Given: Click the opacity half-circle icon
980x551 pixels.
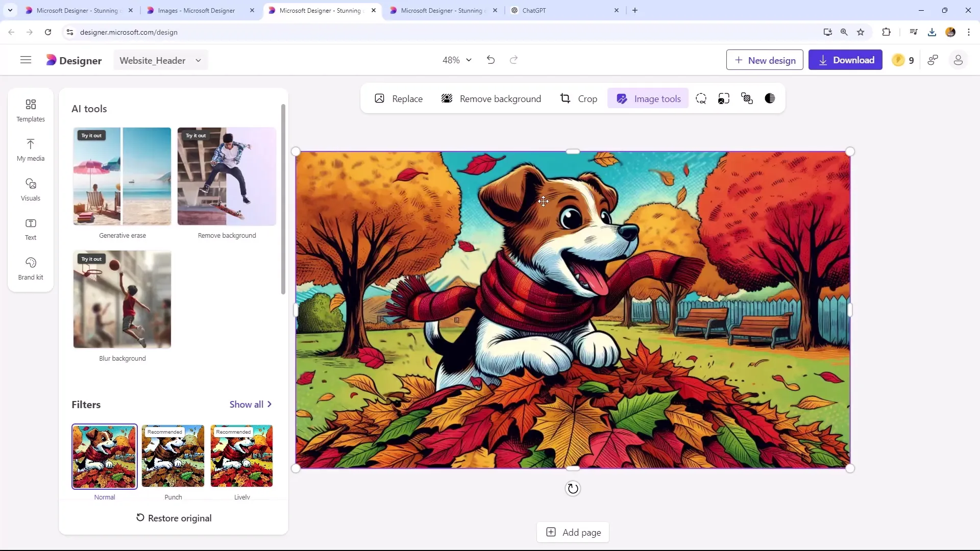Looking at the screenshot, I should pos(770,99).
